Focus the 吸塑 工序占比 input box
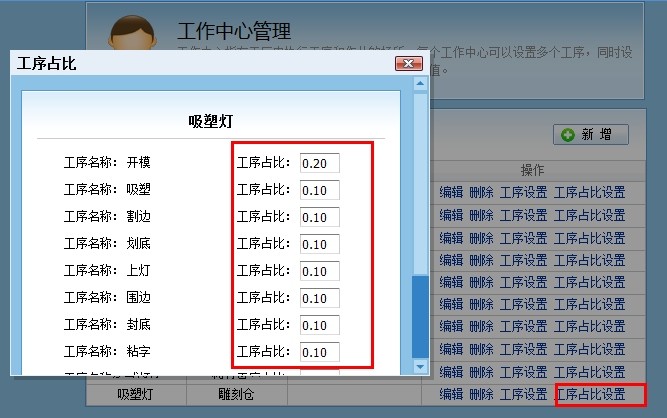 point(319,190)
